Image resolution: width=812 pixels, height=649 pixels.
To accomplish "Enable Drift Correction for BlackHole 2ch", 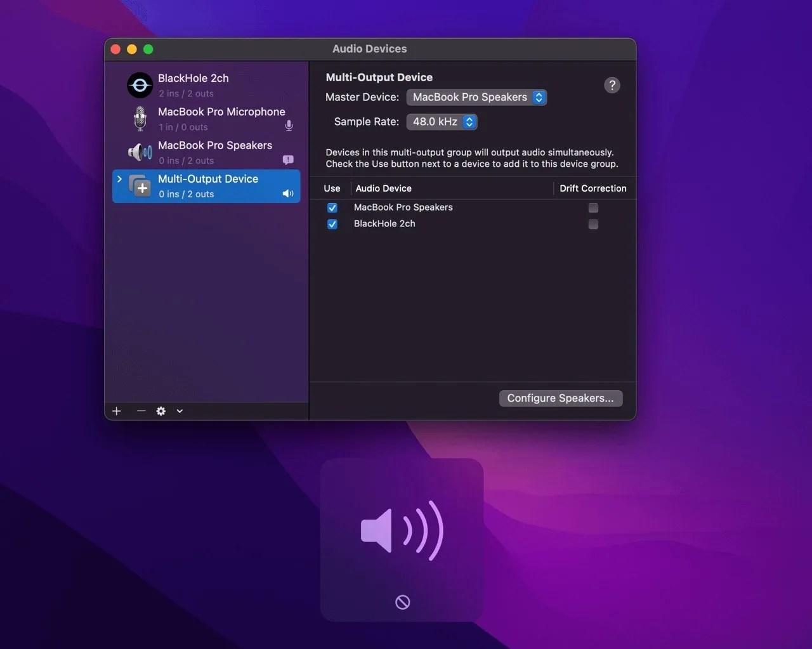I will click(x=593, y=224).
